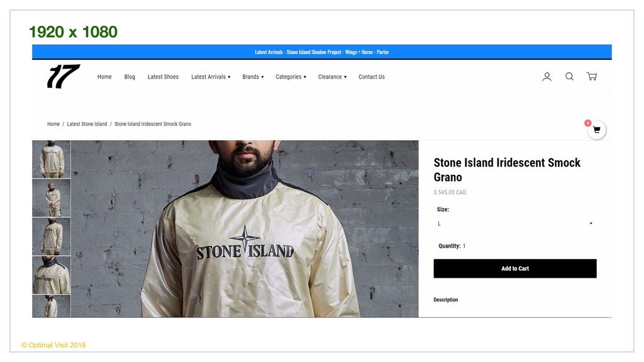This screenshot has height=362, width=644.
Task: Click the blue Latest Arrivals announcement banner
Action: click(x=321, y=52)
